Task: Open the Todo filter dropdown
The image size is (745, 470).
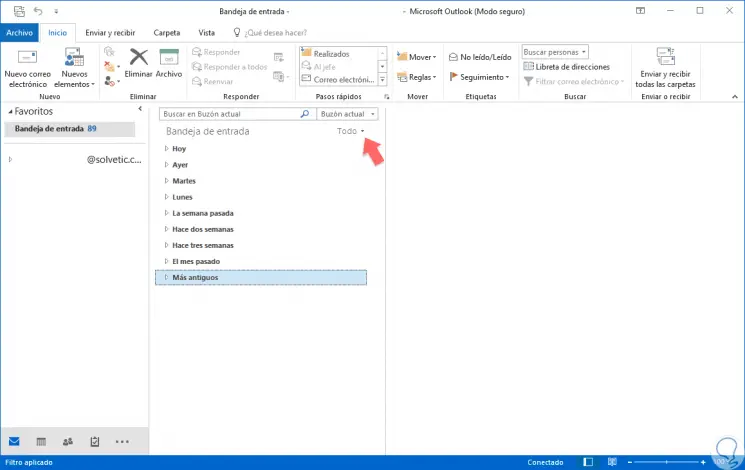Action: pyautogui.click(x=351, y=131)
